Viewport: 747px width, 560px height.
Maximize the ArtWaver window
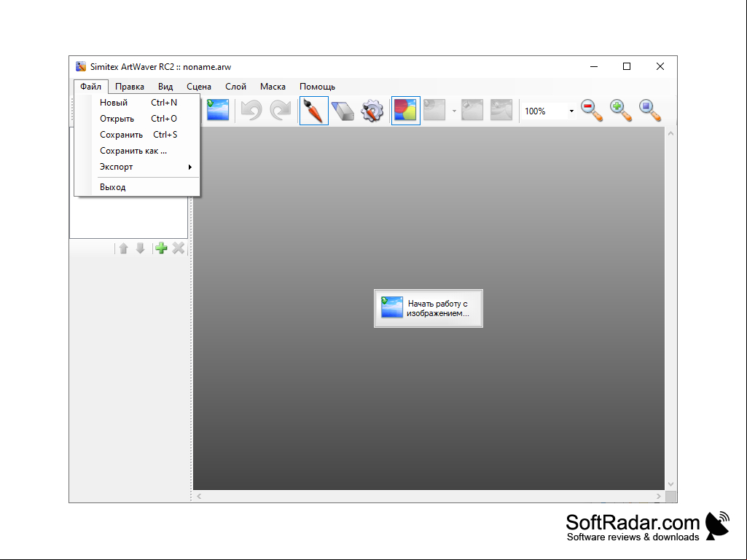click(627, 67)
